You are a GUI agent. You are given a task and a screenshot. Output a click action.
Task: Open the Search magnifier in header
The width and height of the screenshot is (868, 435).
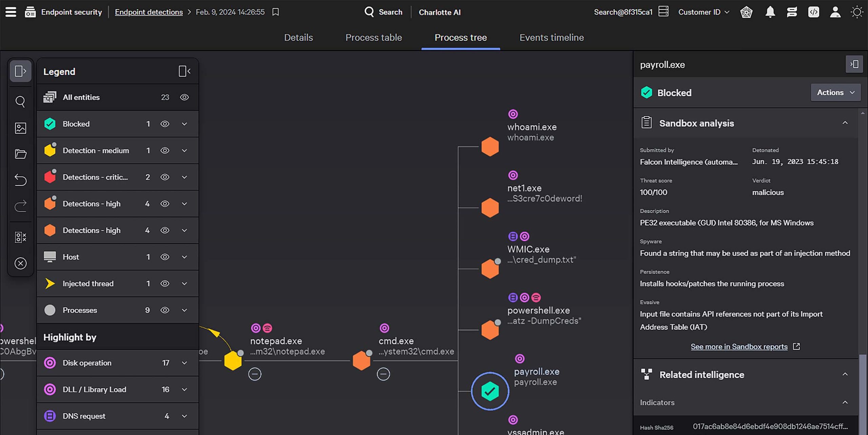[x=369, y=12]
